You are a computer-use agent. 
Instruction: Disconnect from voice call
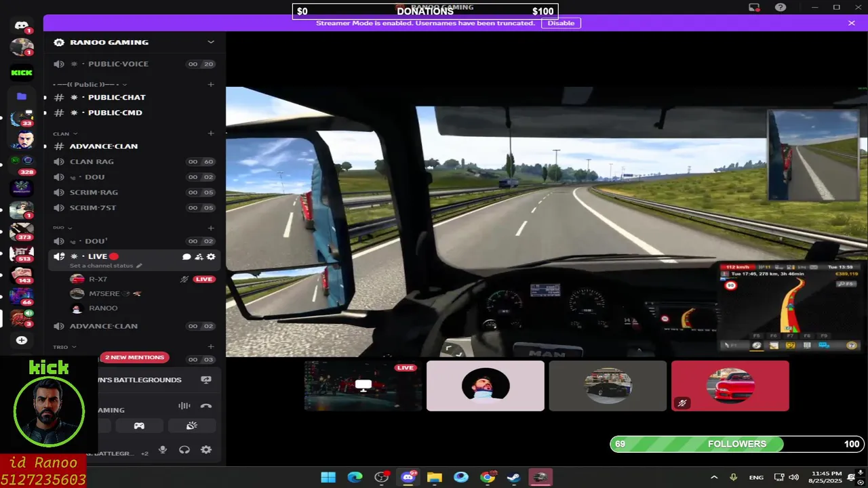[x=206, y=406]
